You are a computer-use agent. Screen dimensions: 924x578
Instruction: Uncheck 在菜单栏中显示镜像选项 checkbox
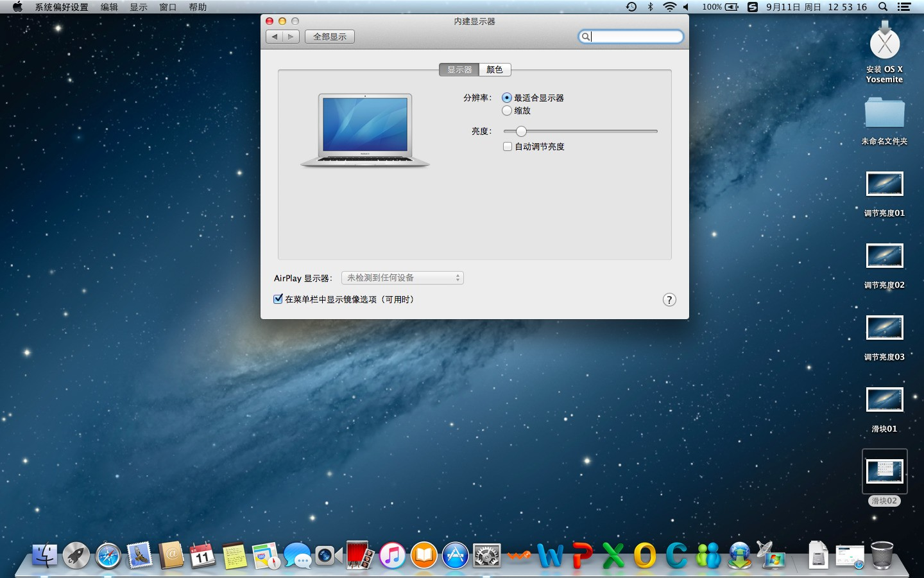coord(278,299)
